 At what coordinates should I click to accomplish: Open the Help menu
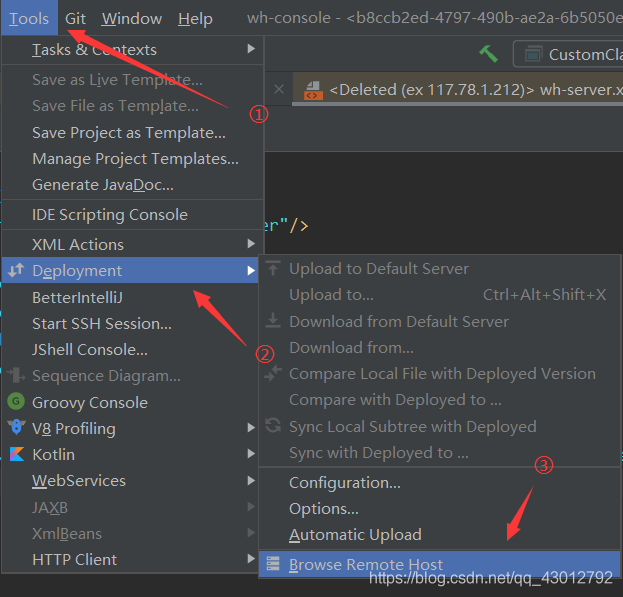[x=195, y=18]
